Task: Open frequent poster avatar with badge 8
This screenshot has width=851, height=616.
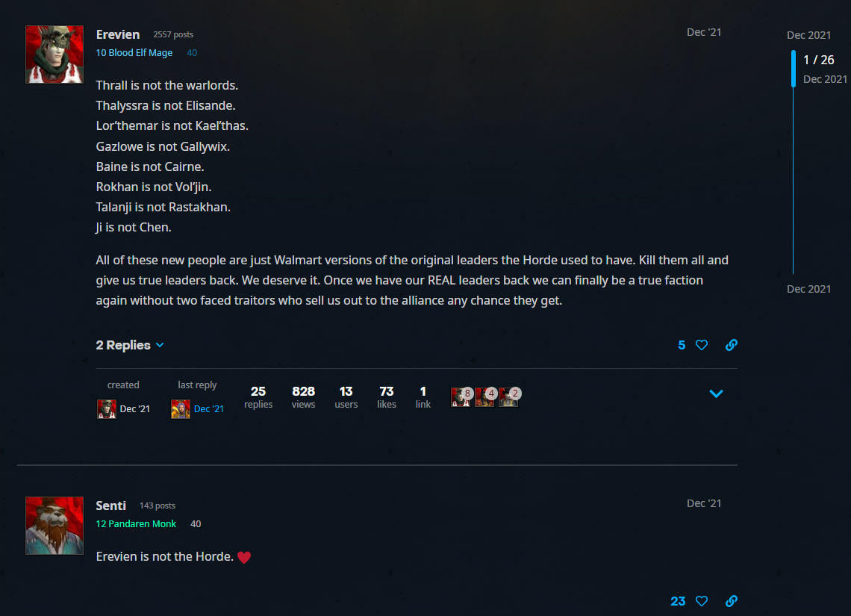Action: tap(461, 396)
